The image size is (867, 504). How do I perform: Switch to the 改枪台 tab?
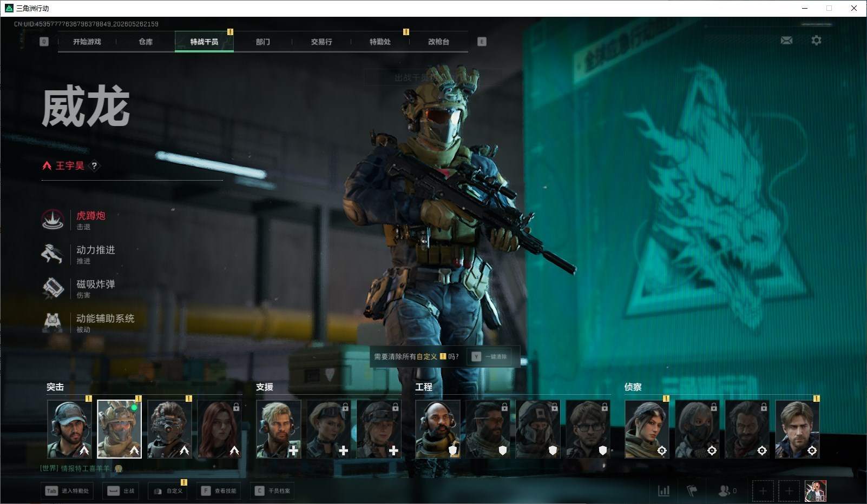[438, 42]
